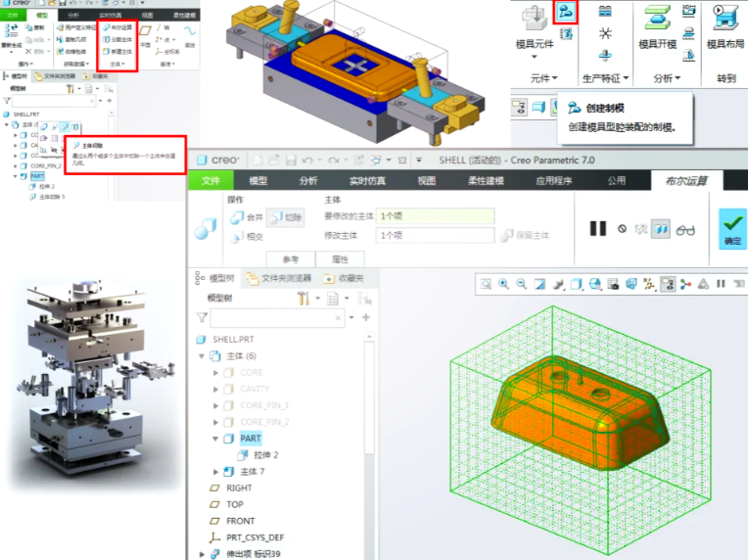Toggle the glasses verify-preview icon

[685, 230]
